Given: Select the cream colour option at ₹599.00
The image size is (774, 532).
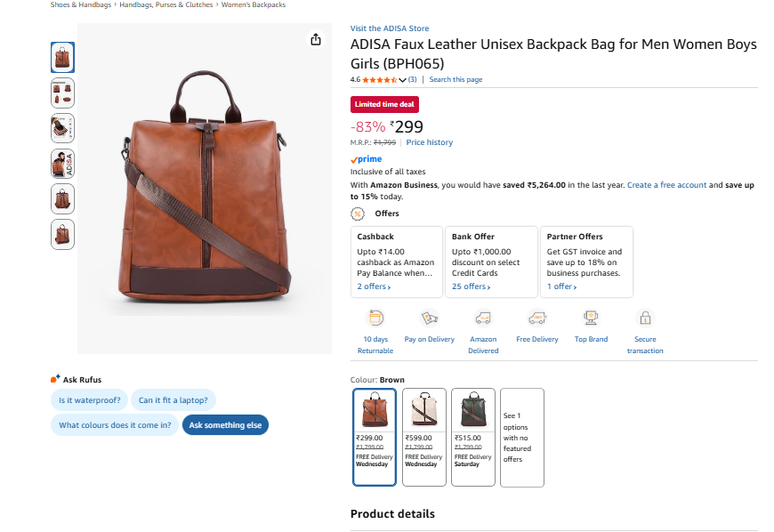Looking at the screenshot, I should [424, 437].
